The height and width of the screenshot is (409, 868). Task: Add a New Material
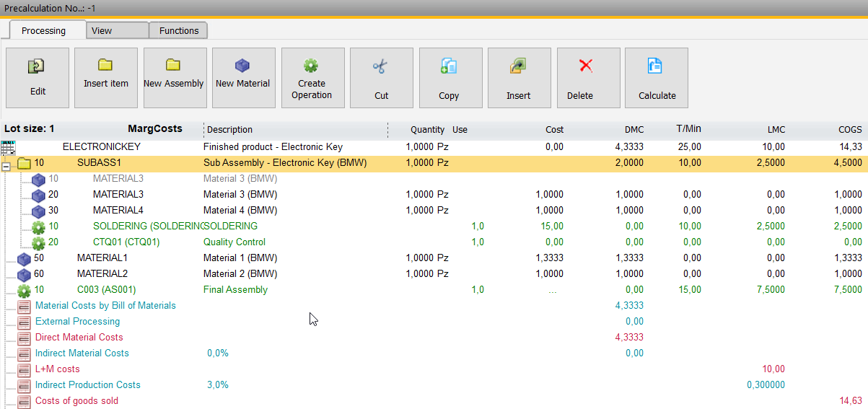click(x=243, y=78)
